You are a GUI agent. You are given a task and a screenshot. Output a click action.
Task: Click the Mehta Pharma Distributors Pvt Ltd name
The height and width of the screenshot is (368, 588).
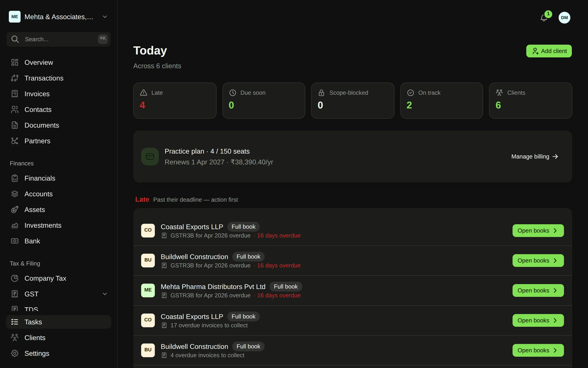[213, 287]
